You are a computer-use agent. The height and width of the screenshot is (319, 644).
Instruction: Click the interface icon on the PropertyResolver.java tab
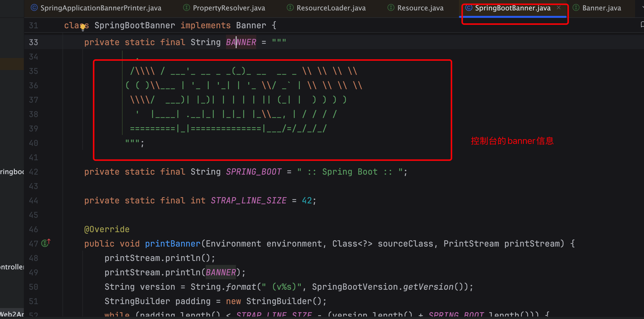click(187, 8)
